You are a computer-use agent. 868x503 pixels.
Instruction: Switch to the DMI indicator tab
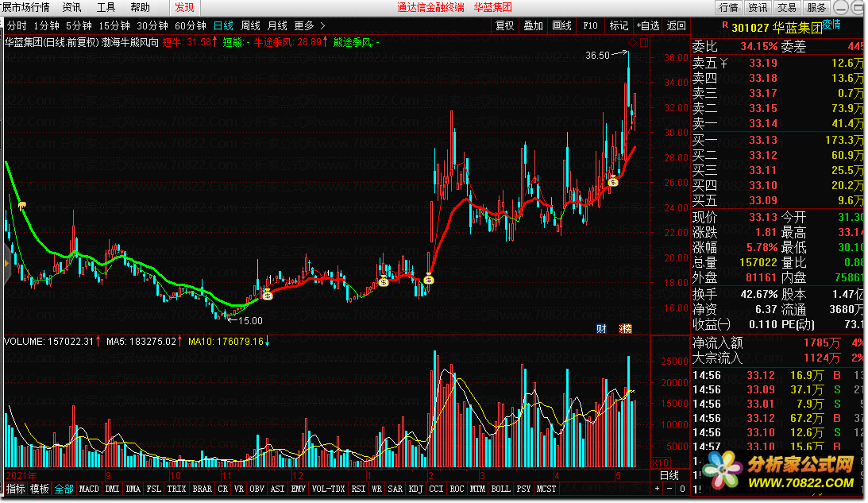pos(113,489)
